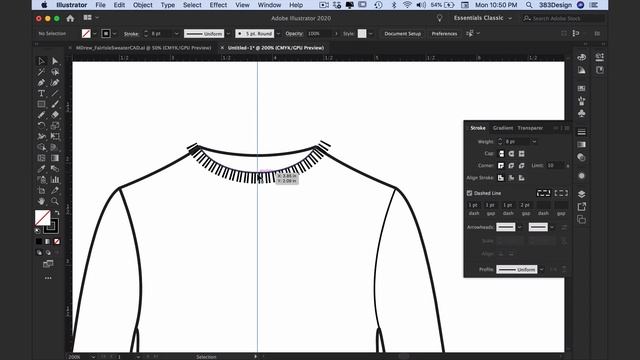Select the Type tool
This screenshot has width=640, height=360.
[x=41, y=93]
